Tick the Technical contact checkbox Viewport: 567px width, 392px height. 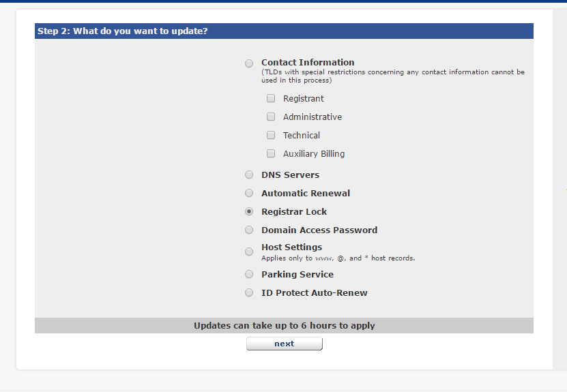pos(271,135)
